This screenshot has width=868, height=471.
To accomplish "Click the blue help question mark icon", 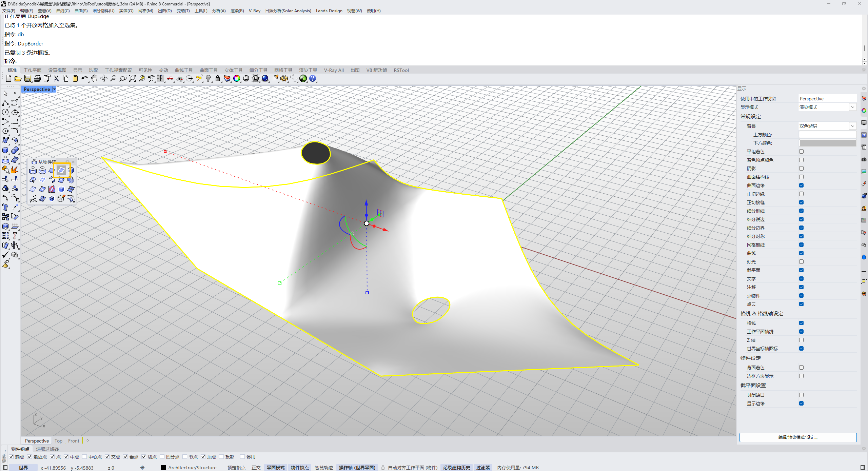I will [313, 79].
